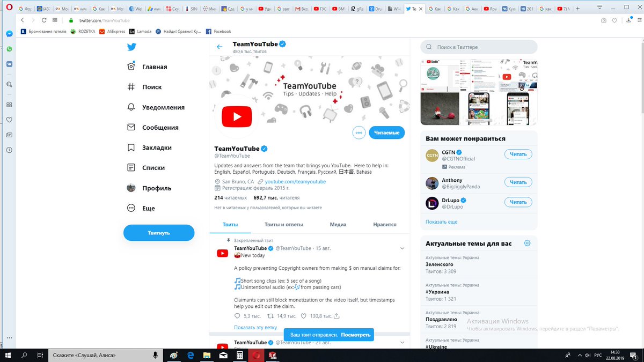Viewport: 644px width, 362px height.
Task: View 692,7 тыс. читателя followers list
Action: point(276,198)
